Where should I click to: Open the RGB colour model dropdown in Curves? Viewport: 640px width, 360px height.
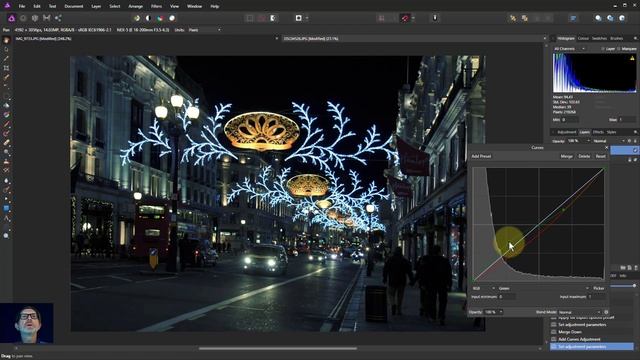483,289
